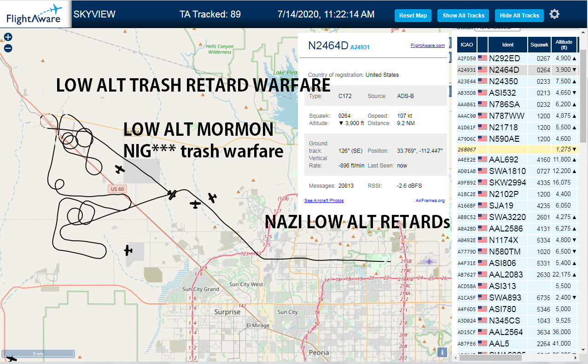This screenshot has width=588, height=364.
Task: Select the AAL2586 aircraft row
Action: 517,229
